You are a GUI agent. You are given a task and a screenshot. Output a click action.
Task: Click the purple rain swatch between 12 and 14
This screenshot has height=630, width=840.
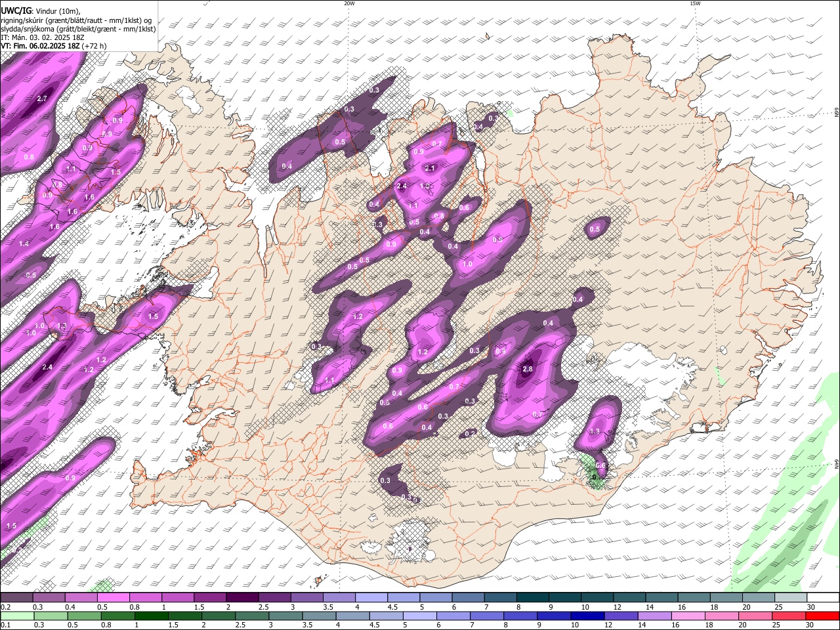tap(619, 616)
